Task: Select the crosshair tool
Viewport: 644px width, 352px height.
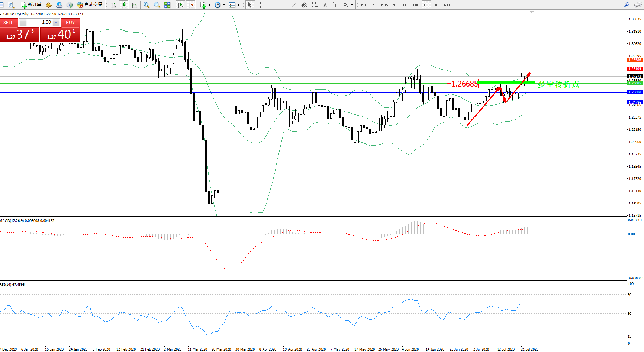Action: [x=261, y=5]
